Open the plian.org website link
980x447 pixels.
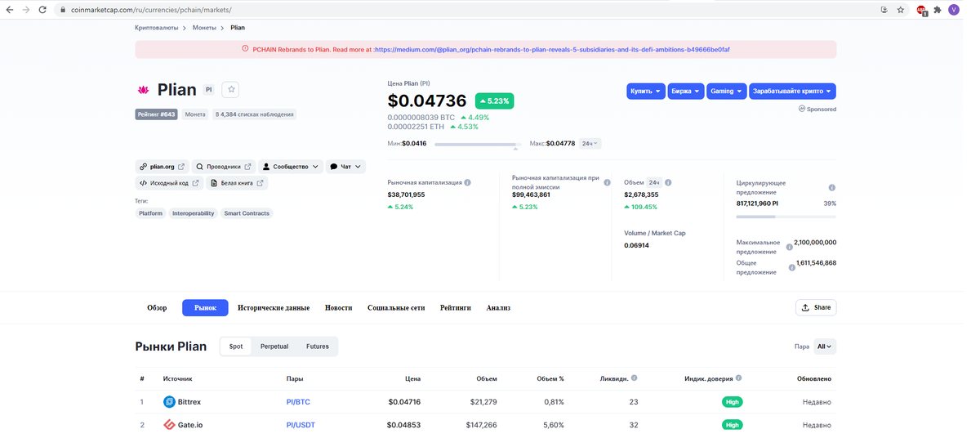162,167
